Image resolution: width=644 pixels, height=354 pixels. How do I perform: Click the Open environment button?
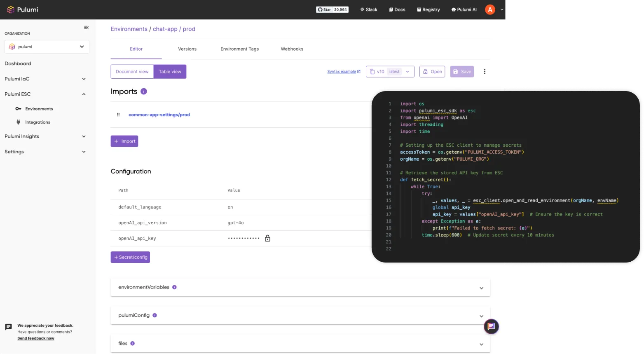point(432,72)
